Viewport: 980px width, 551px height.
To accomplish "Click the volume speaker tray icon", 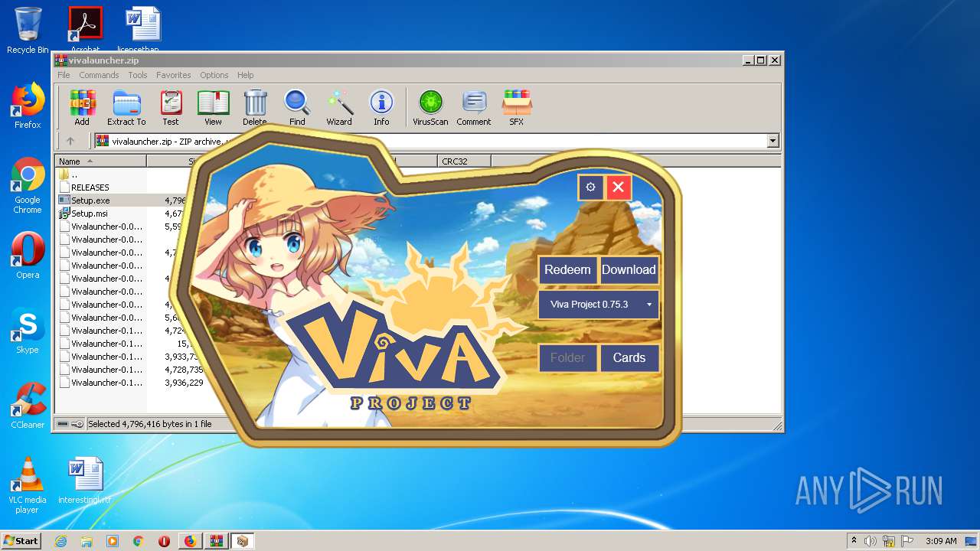I will 871,541.
